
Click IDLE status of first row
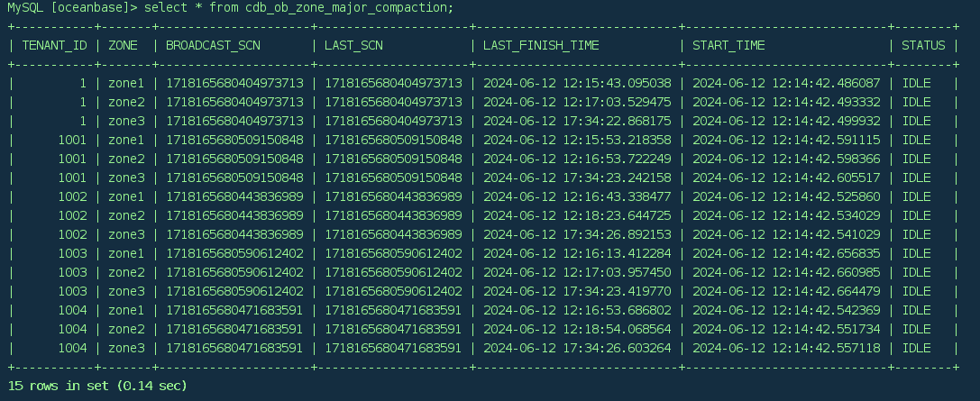pyautogui.click(x=915, y=83)
